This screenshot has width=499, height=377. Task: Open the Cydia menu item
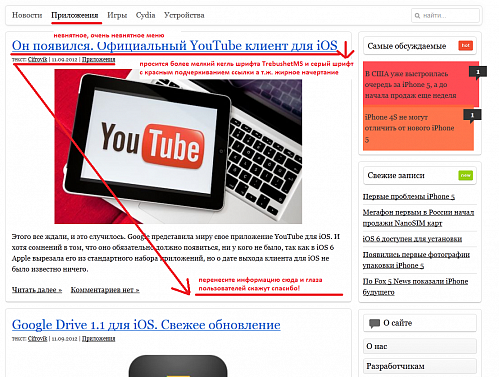[x=145, y=15]
